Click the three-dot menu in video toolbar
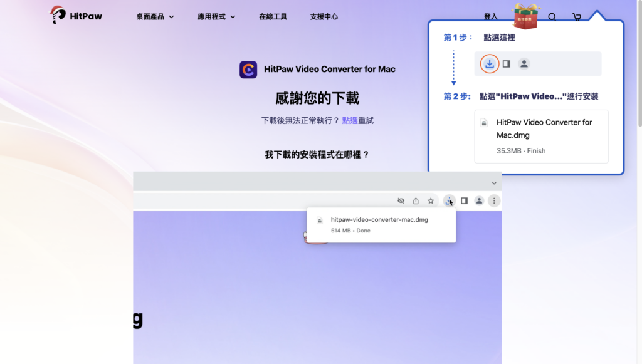The height and width of the screenshot is (364, 642). click(494, 201)
